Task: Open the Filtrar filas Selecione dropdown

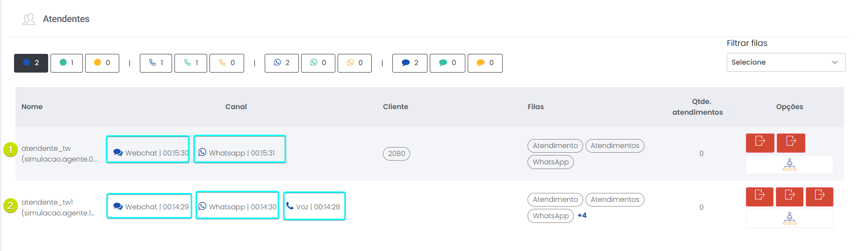Action: coord(786,62)
